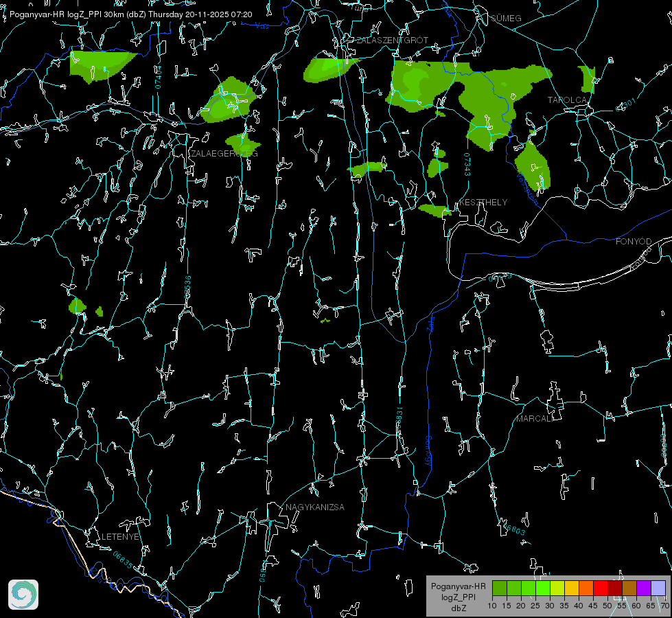Select the 65–70 dBZ lavender swatch
Screen dimensions: 672x618
(658, 588)
